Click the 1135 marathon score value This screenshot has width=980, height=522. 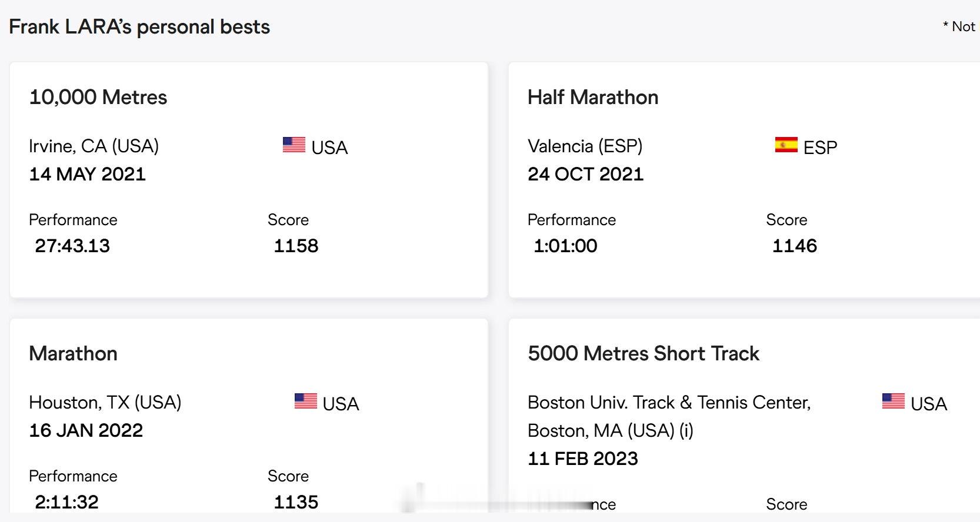(x=296, y=502)
